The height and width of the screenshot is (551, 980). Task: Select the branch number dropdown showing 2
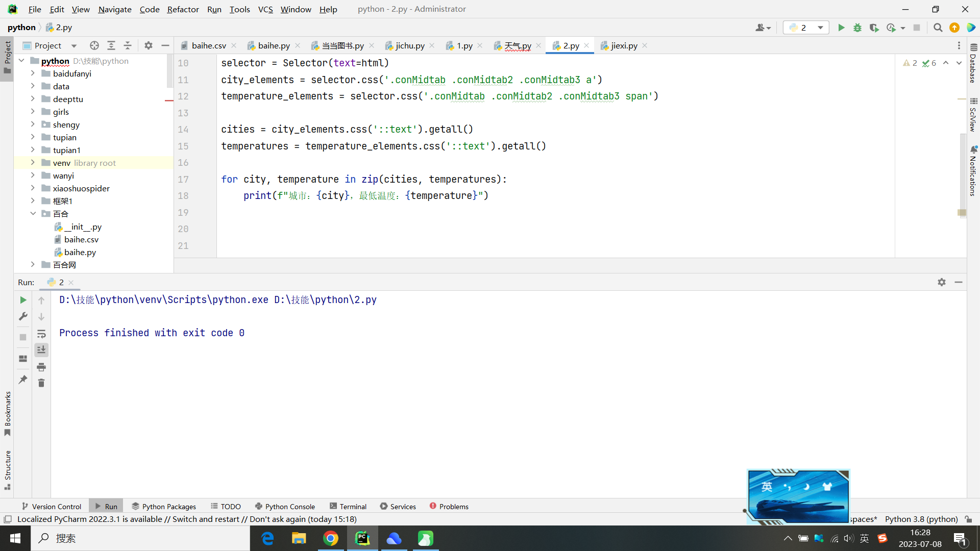click(x=805, y=27)
